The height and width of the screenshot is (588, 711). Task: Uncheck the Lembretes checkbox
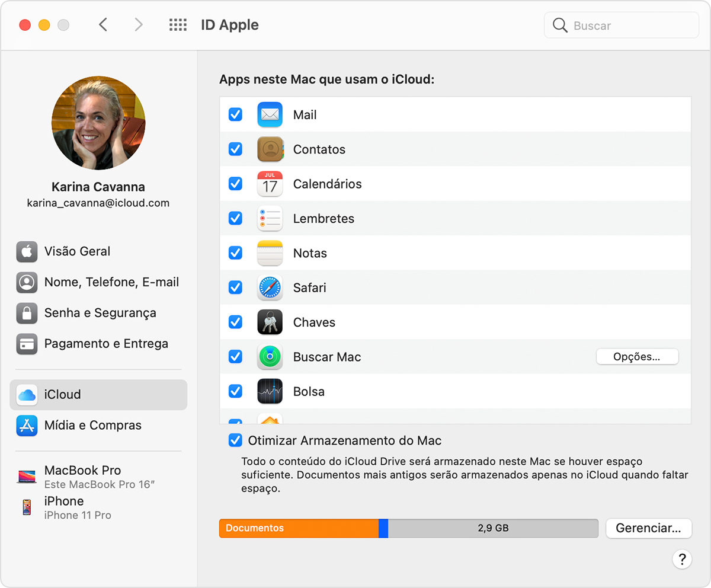(x=235, y=218)
